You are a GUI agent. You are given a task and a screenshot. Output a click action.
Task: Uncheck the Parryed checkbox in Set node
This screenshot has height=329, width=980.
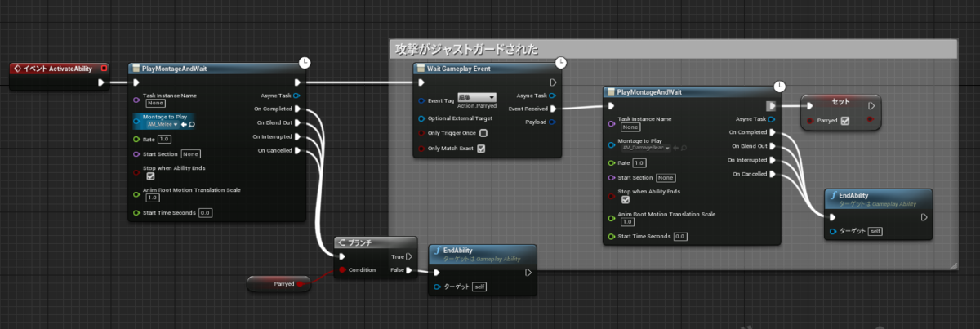(x=844, y=121)
